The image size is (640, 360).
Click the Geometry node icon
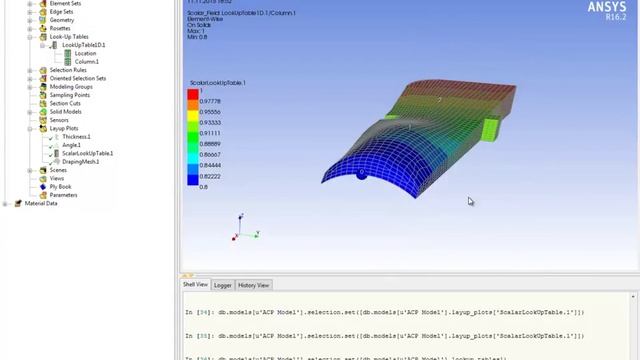coord(43,20)
